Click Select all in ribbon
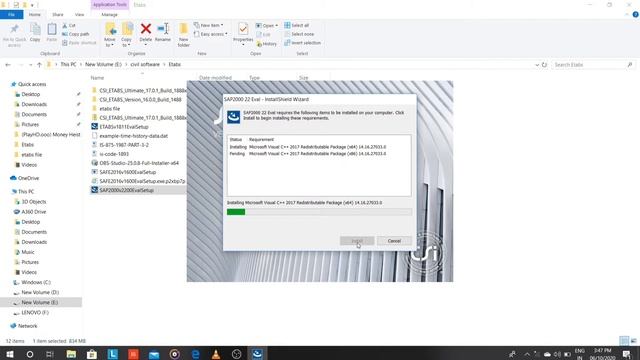The width and height of the screenshot is (640, 360). click(297, 25)
